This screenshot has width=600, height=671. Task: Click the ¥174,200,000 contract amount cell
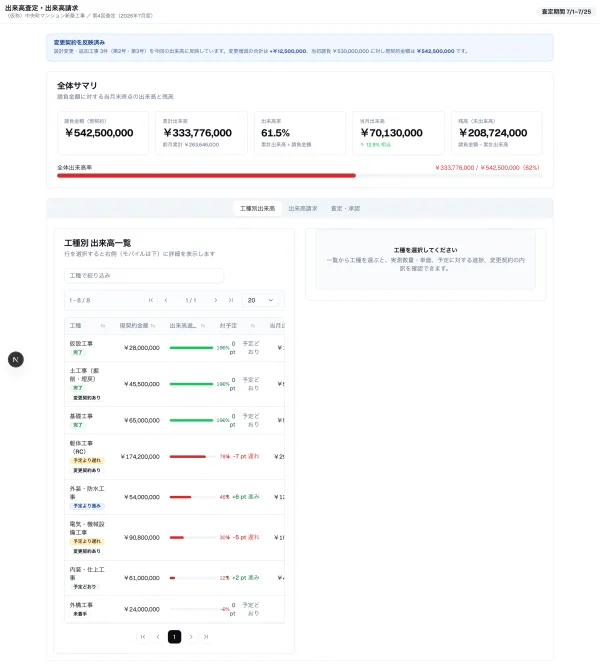pyautogui.click(x=140, y=457)
